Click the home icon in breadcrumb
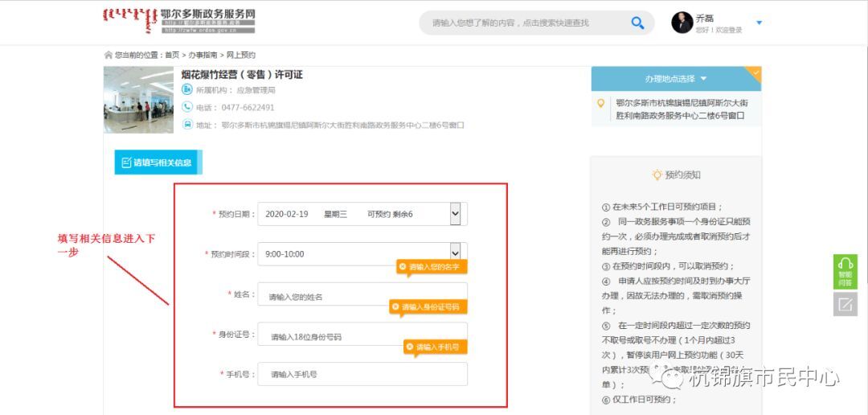The image size is (868, 415). coord(108,55)
